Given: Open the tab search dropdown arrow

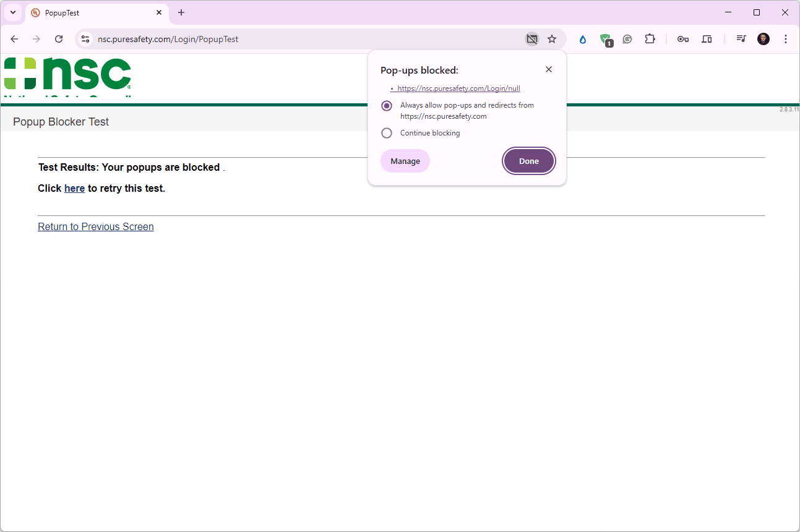Looking at the screenshot, I should [x=13, y=12].
